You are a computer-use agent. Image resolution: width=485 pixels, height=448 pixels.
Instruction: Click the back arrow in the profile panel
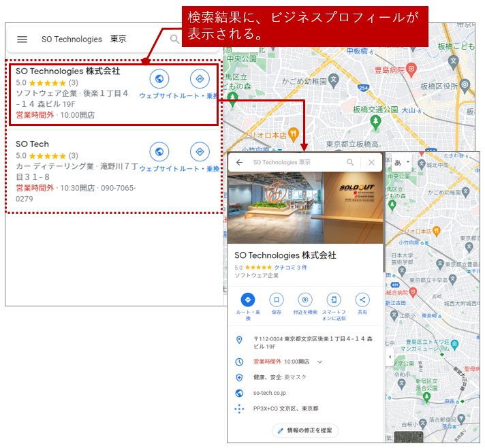pos(239,163)
